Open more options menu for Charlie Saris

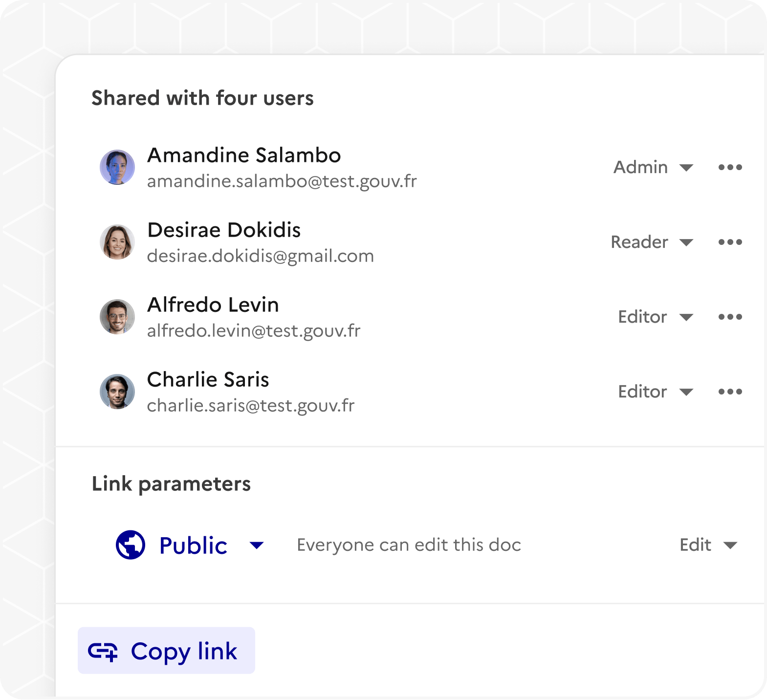click(730, 392)
